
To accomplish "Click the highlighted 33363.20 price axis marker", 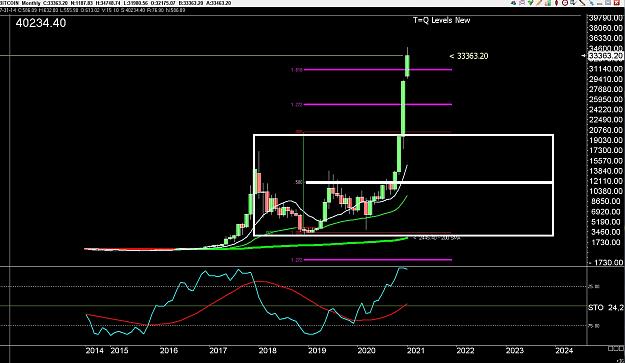I will (x=605, y=56).
